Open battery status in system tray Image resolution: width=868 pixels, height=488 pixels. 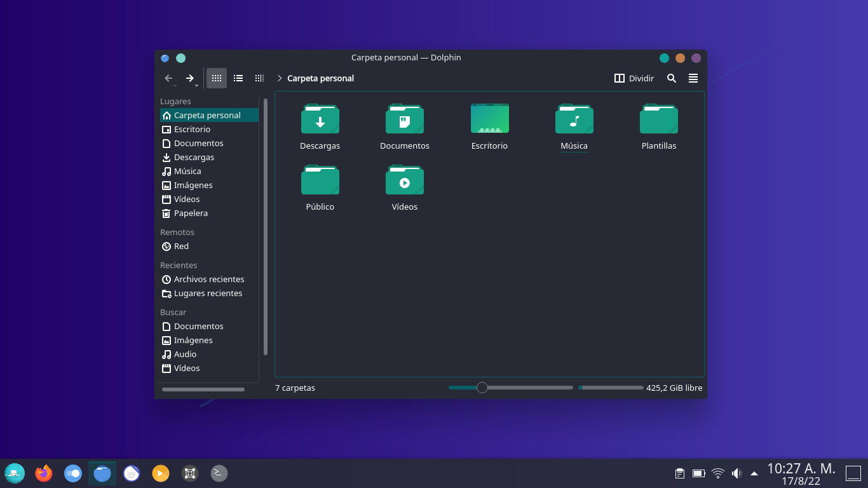click(x=699, y=473)
